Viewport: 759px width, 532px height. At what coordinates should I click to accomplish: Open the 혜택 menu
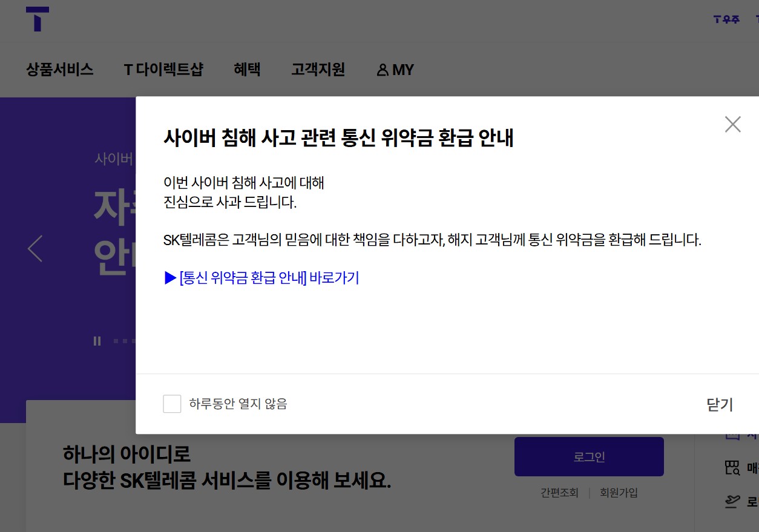coord(247,70)
